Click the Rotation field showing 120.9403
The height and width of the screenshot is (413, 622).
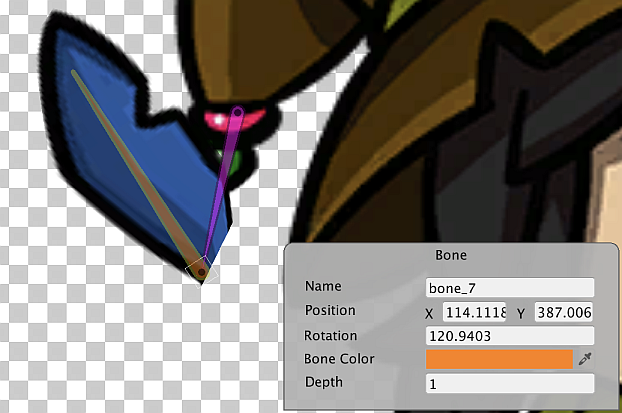pos(510,336)
